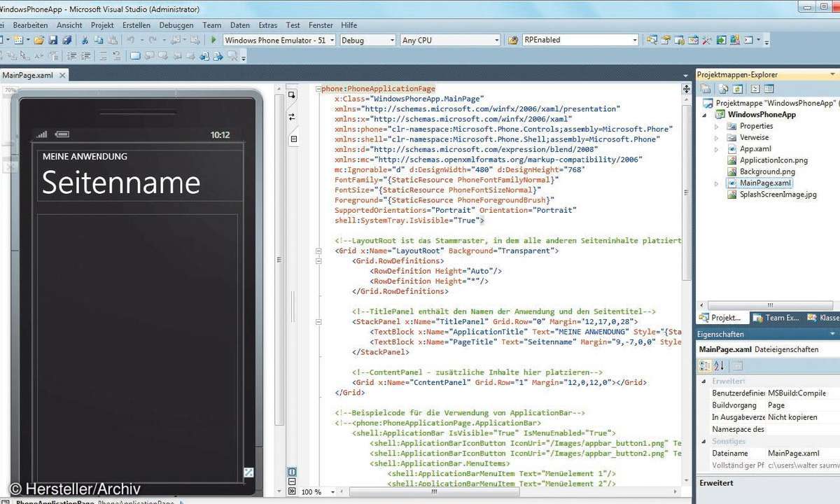Start debugging with the green play arrow

tap(213, 40)
